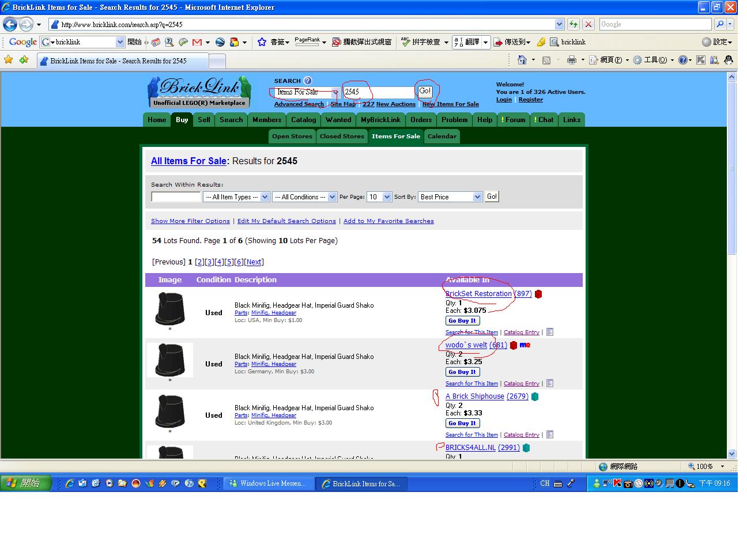Click the notes icon in wodo's welt row
This screenshot has width=747, height=560.
pyautogui.click(x=550, y=383)
